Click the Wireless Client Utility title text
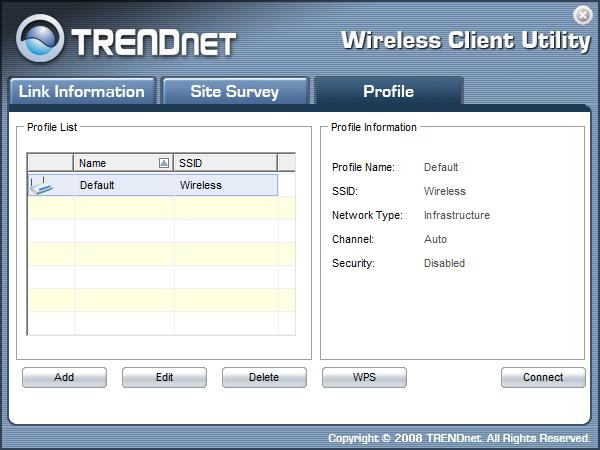Viewport: 600px width, 450px height. (466, 41)
